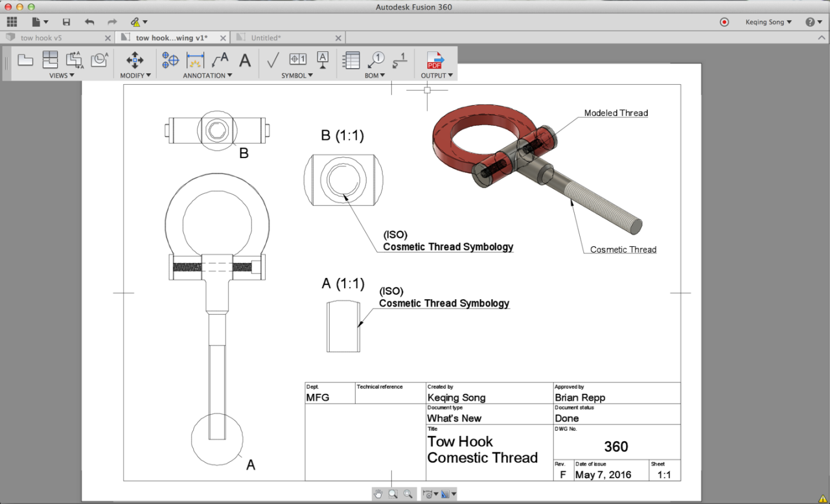Close the tow hook v5 tab
Image resolution: width=830 pixels, height=504 pixels.
point(108,38)
